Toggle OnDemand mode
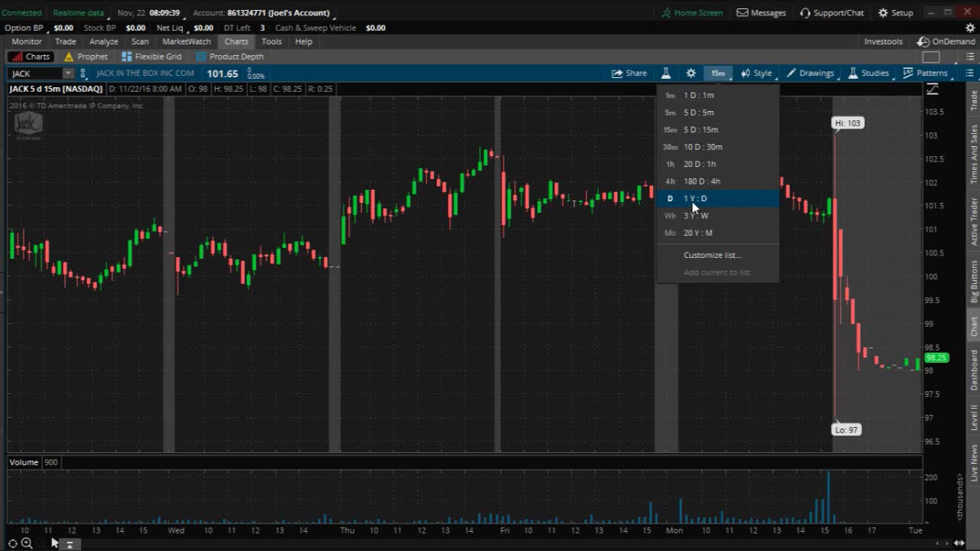This screenshot has width=980, height=551. click(x=946, y=41)
